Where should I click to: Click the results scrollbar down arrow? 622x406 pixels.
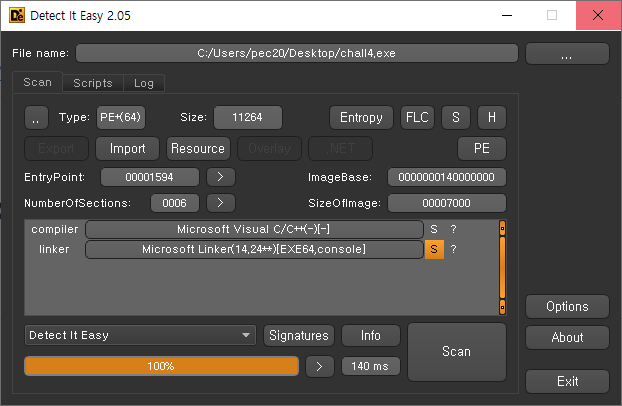point(502,307)
